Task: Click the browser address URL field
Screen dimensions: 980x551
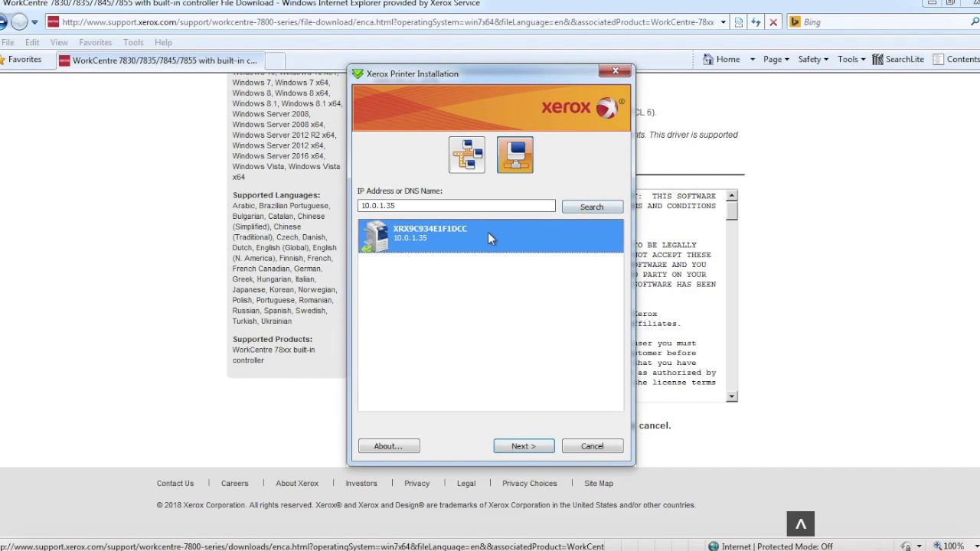Action: (389, 22)
